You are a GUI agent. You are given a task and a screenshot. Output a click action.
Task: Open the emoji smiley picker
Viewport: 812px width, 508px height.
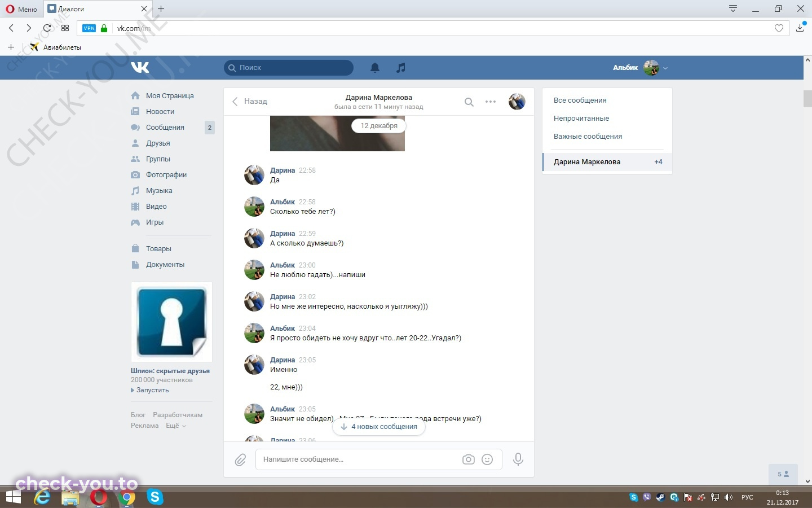coord(487,459)
